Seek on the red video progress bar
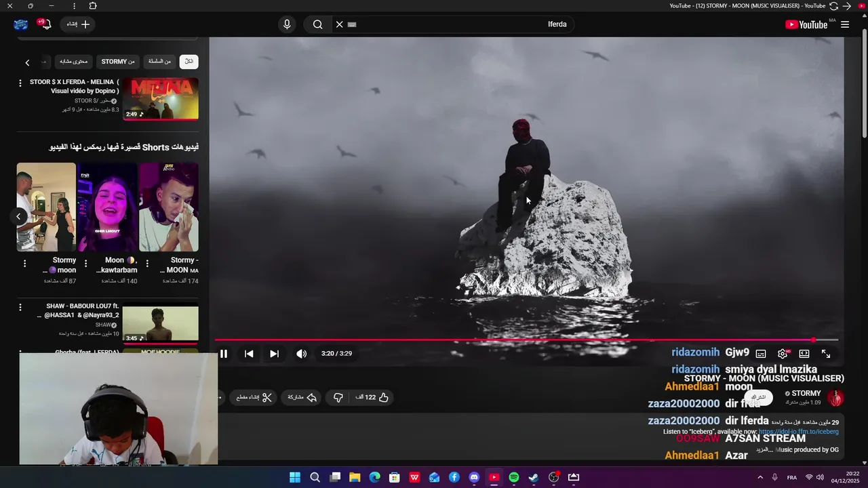 [x=526, y=340]
